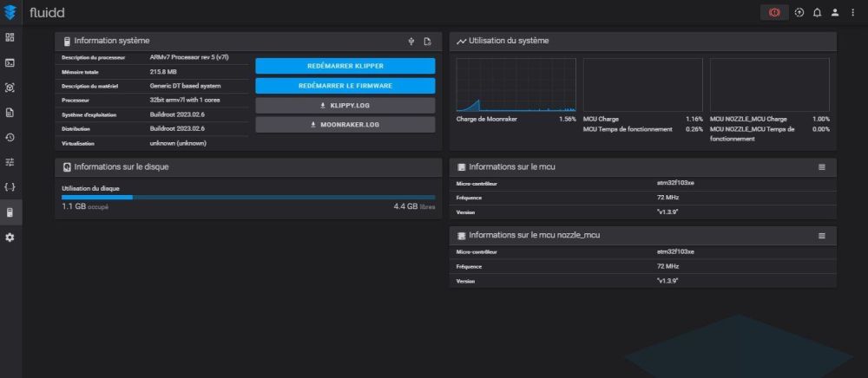Expand the nozzle_mcu information hamburger menu

(x=822, y=236)
